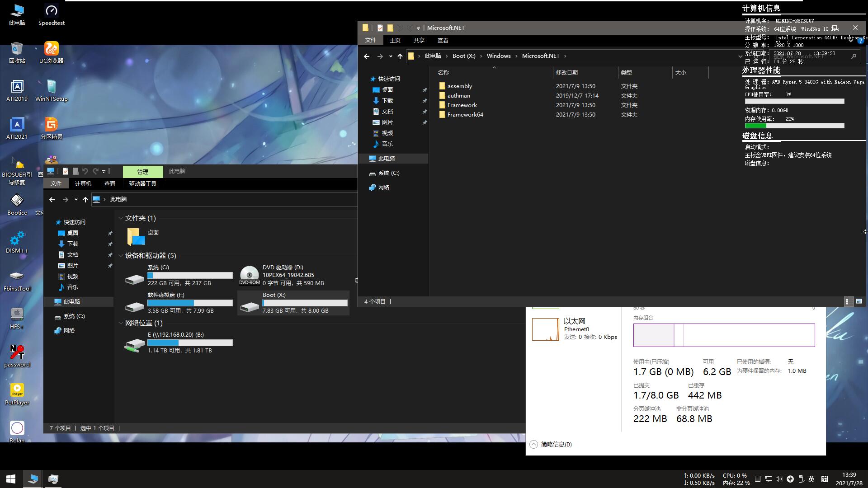Click the 内存组合 memory composition bar

724,335
